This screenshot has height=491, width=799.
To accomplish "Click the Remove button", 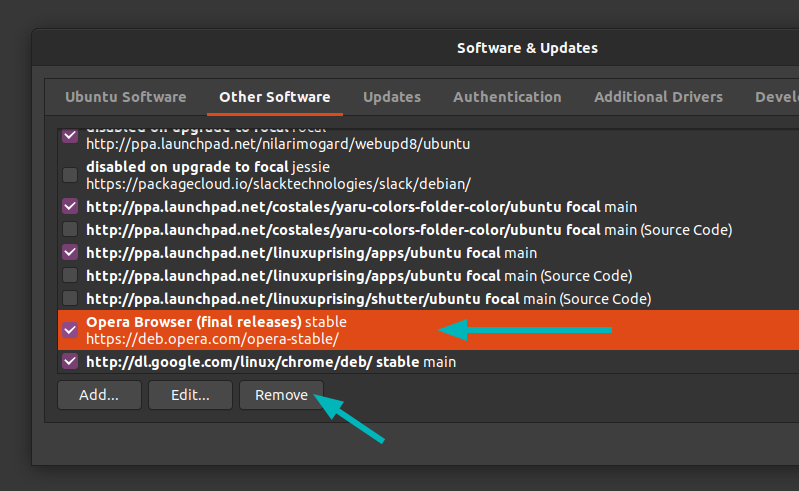I will pos(281,395).
